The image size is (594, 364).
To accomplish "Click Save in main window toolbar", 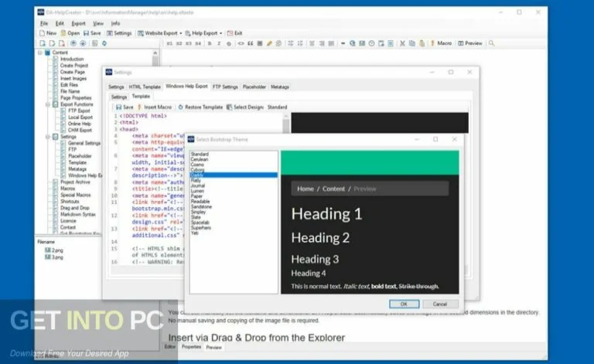I will click(x=92, y=33).
